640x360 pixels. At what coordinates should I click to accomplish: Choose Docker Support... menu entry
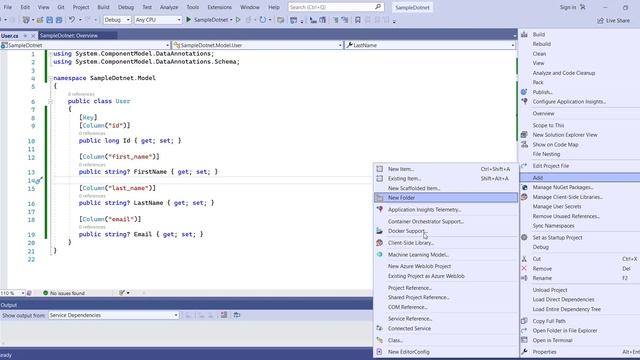pyautogui.click(x=446, y=231)
